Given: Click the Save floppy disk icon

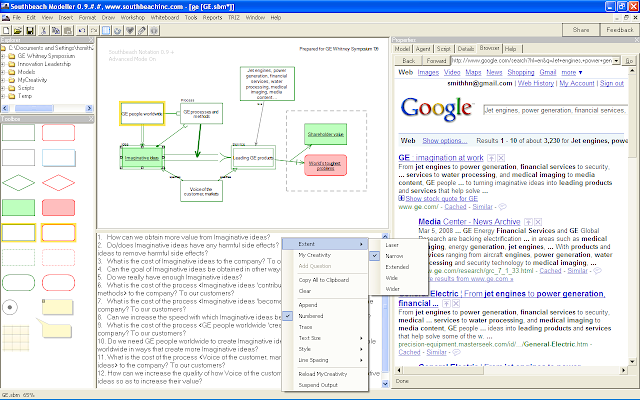Looking at the screenshot, I should coord(29,30).
